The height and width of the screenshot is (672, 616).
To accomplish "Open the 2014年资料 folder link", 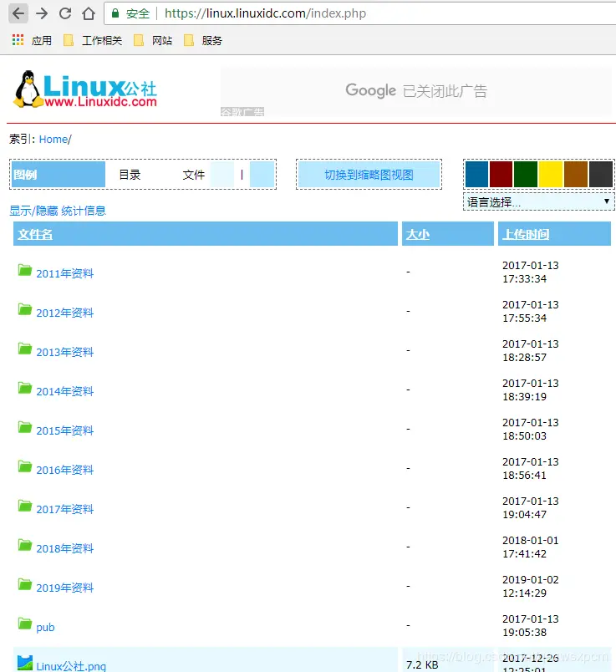I will (x=64, y=391).
